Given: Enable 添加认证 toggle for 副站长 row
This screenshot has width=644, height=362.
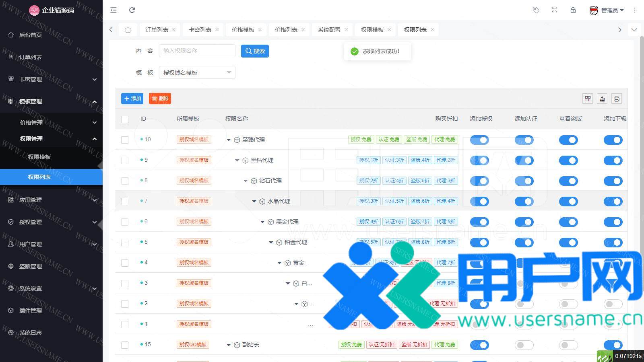Looking at the screenshot, I should click(524, 345).
